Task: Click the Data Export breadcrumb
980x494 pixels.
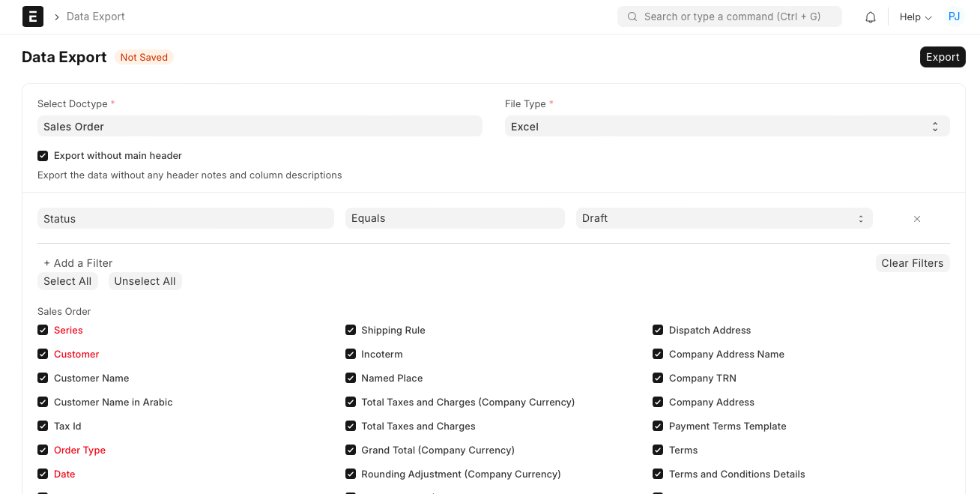Action: (x=96, y=16)
